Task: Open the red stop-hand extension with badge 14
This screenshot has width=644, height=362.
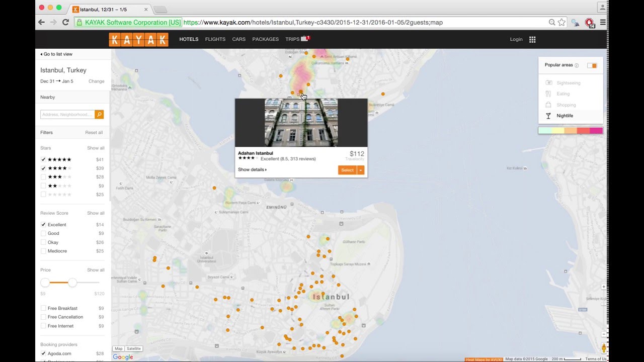Action: coord(589,23)
